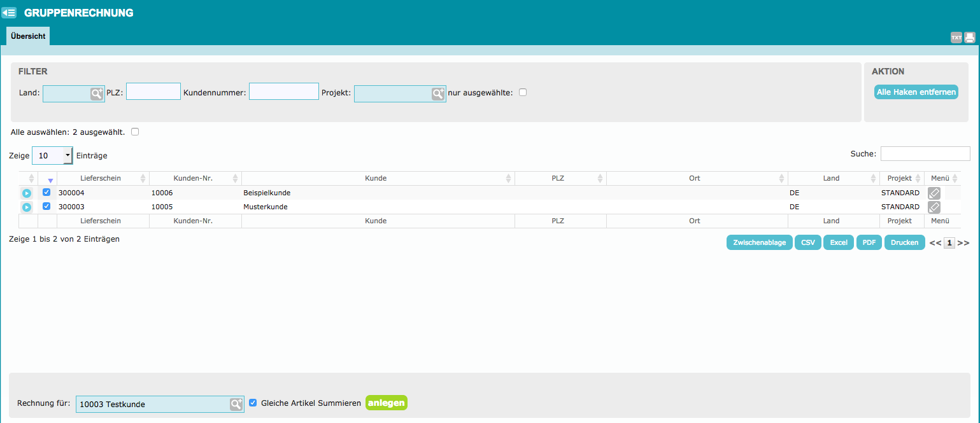980x423 pixels.
Task: Click the 'Alle Haken entfernen' button
Action: 916,92
